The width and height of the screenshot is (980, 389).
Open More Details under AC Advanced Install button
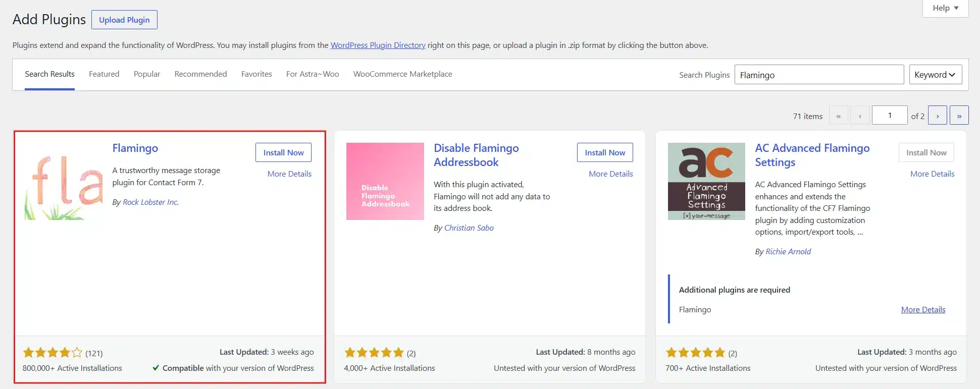(x=933, y=174)
